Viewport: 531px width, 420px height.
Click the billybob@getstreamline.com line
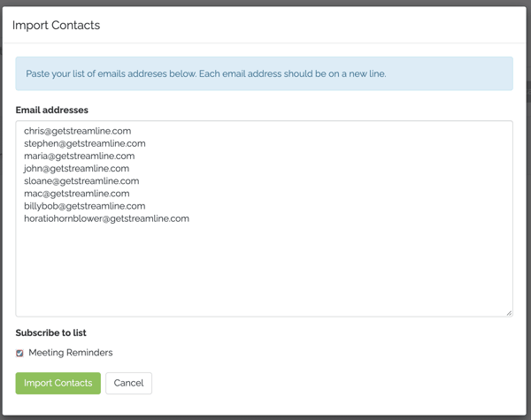(85, 206)
